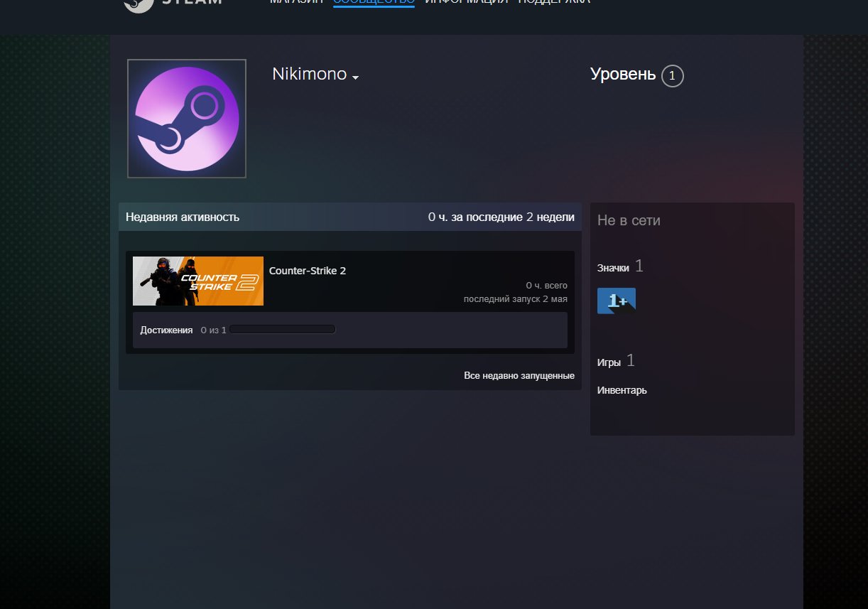Open the СООБЩЕСТВО menu
The width and height of the screenshot is (868, 609).
click(x=374, y=2)
